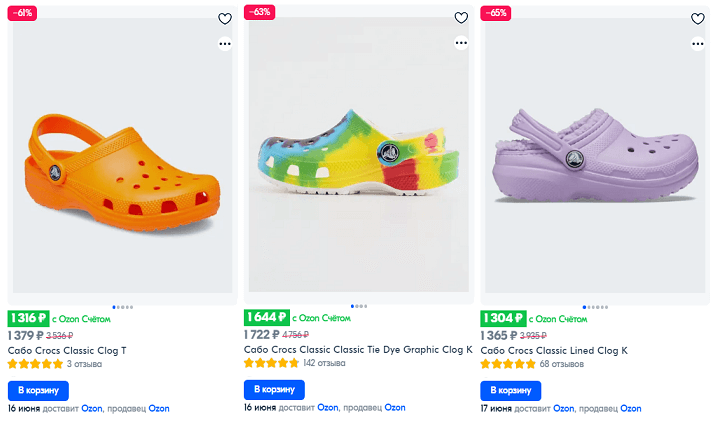
Task: Expand options menu for lilac Lined Clog K
Action: [x=698, y=43]
